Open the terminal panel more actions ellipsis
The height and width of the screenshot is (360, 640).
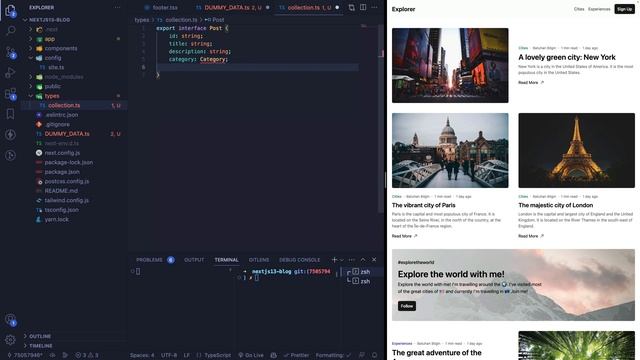[x=352, y=260]
